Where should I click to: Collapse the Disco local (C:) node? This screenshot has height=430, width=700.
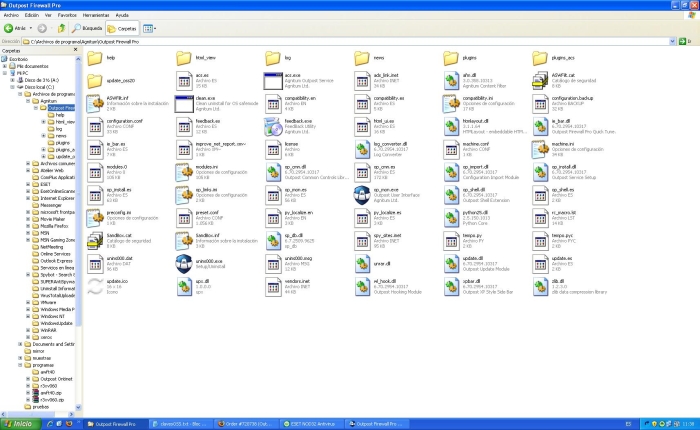12,87
